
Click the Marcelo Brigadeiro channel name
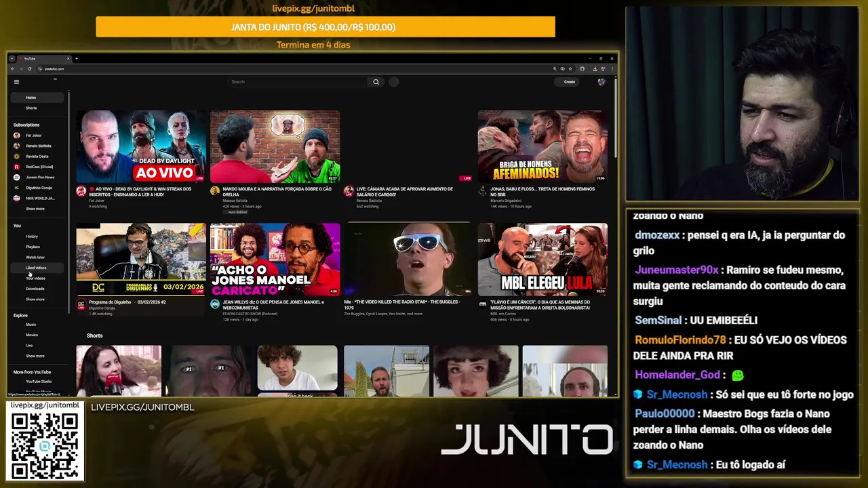click(507, 201)
